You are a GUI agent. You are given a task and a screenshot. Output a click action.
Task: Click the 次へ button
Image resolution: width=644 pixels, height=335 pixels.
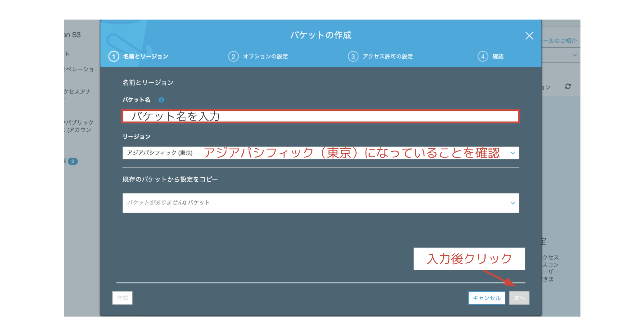(x=519, y=298)
